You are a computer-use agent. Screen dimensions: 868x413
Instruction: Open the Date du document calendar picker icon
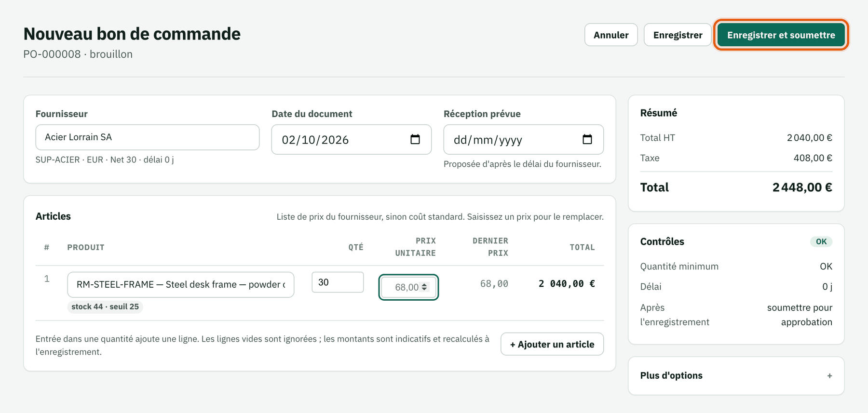coord(415,139)
